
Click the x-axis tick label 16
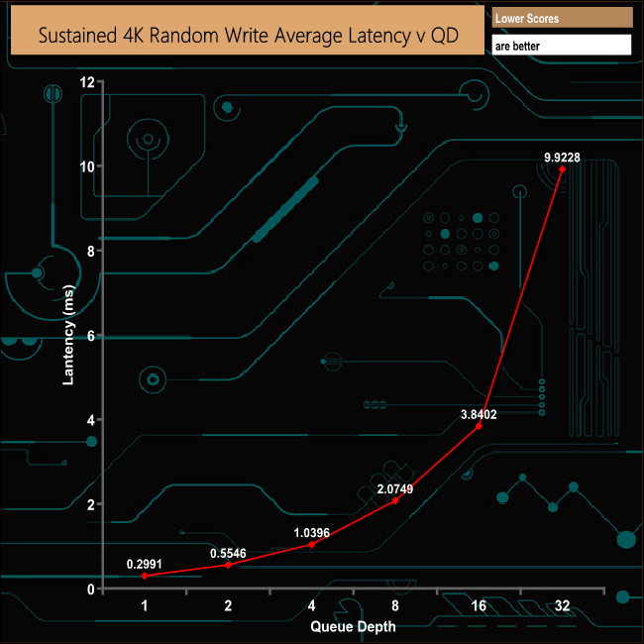coord(479,605)
